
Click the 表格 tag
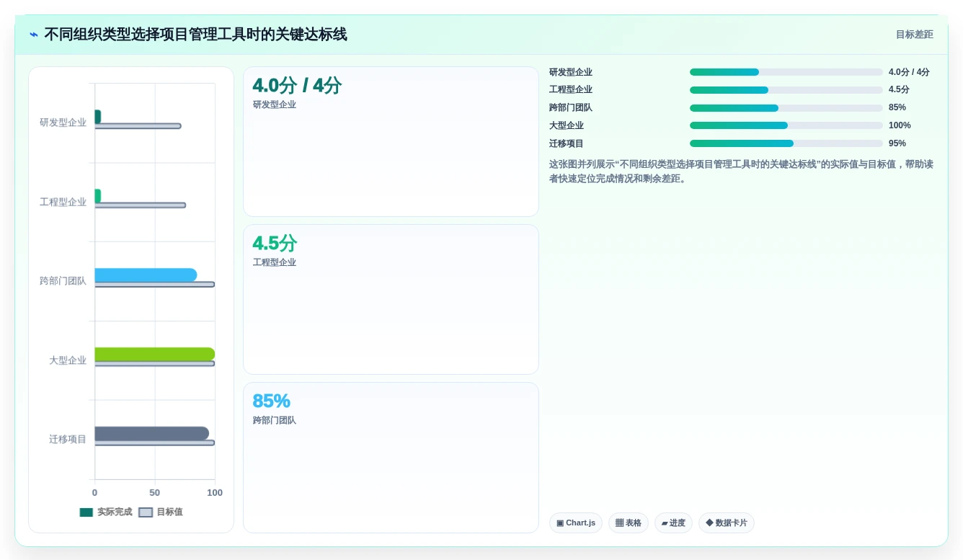pos(629,523)
